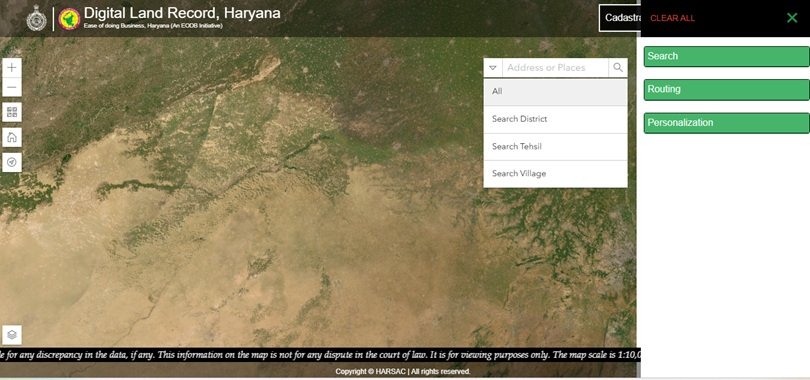Screen dimensions: 810x380
Task: Expand the Personalization panel section
Action: coord(726,123)
